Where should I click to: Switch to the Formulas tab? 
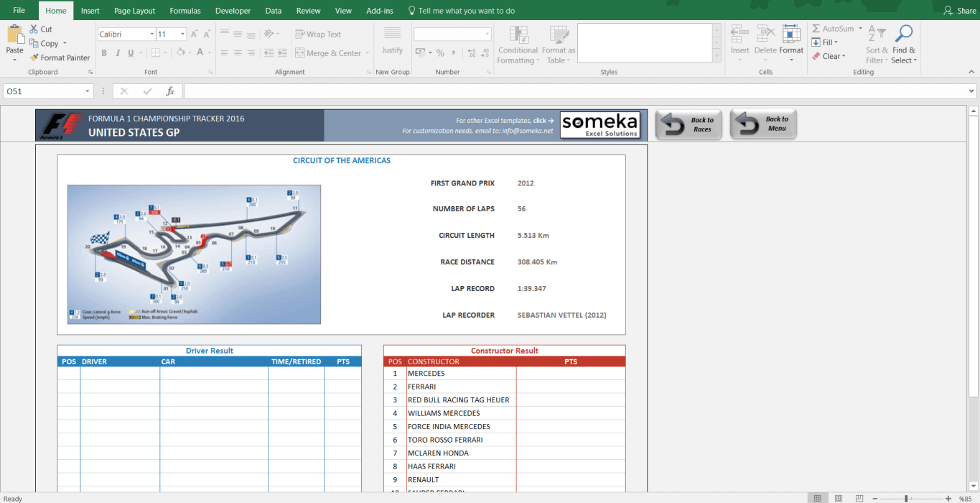pos(185,11)
